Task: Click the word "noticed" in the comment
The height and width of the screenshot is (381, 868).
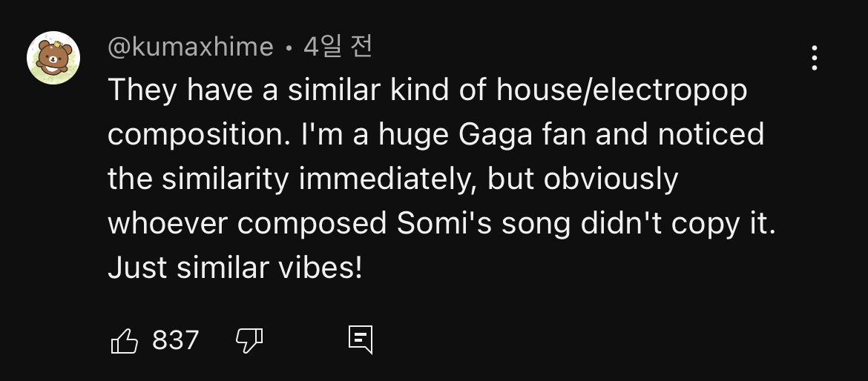Action: 711,135
